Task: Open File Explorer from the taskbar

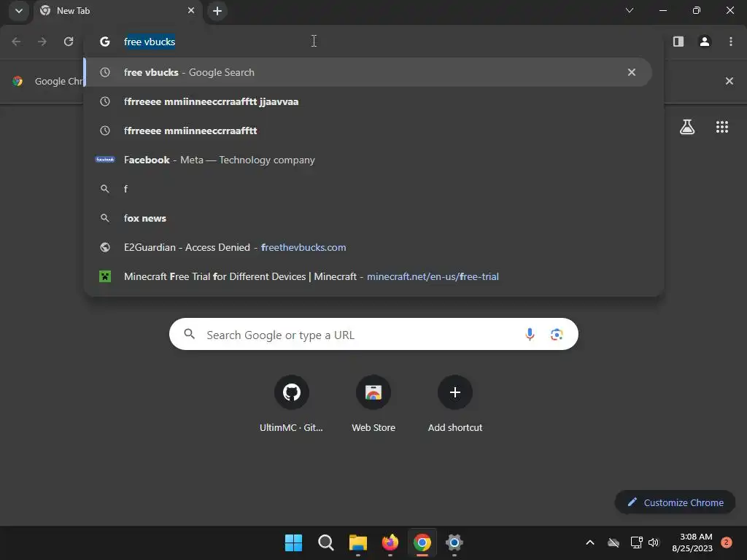Action: [357, 542]
